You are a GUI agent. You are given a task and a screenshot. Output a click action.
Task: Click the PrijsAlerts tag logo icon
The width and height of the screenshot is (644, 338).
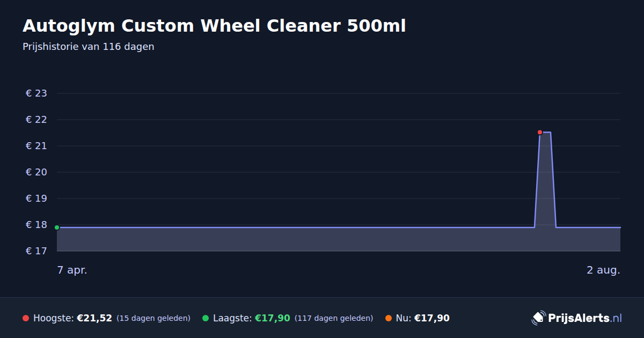pyautogui.click(x=538, y=318)
